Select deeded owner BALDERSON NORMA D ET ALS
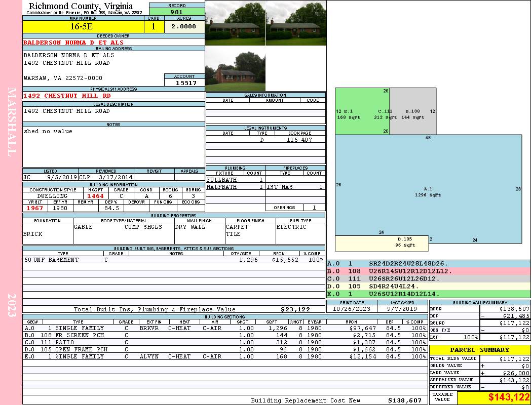 tap(73, 43)
